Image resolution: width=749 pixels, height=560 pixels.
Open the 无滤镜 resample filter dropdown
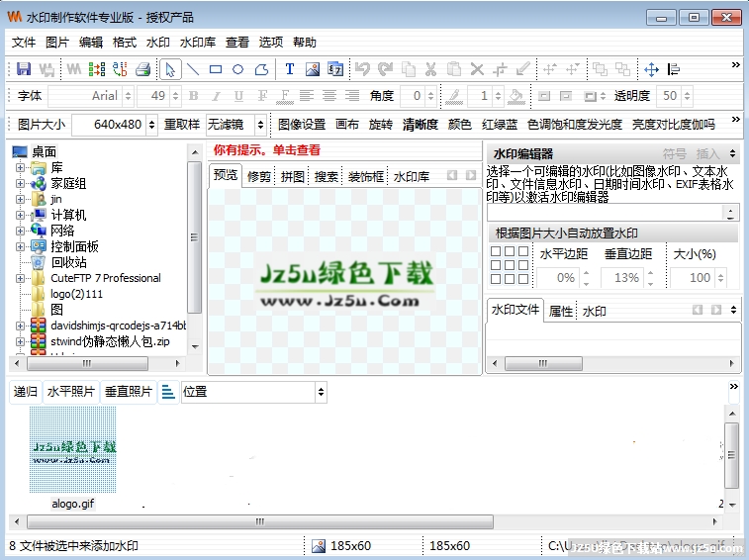pyautogui.click(x=260, y=125)
